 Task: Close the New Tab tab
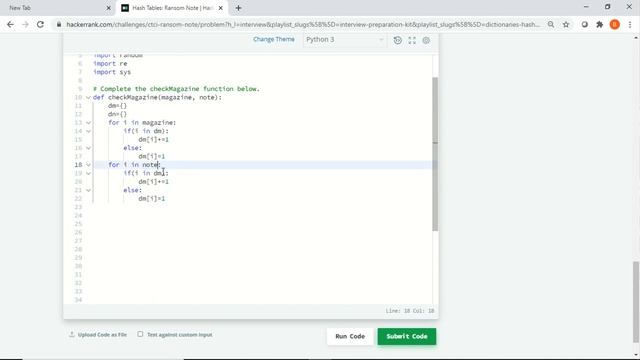[108, 8]
